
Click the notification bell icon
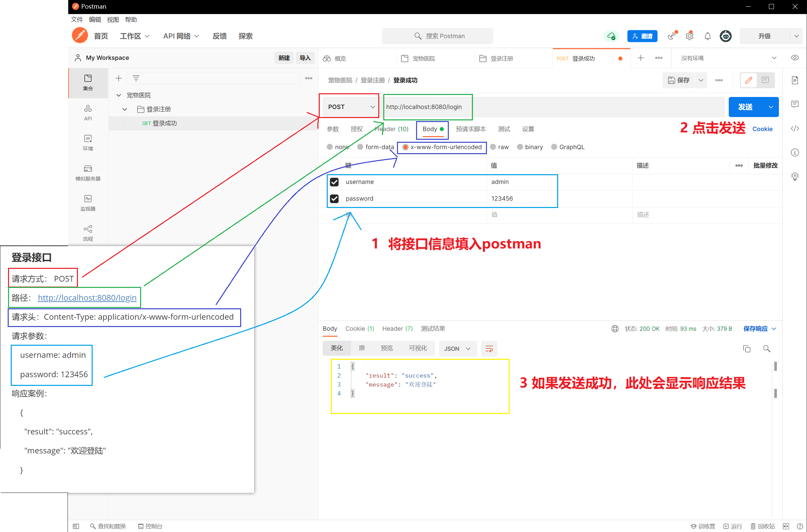coord(707,36)
